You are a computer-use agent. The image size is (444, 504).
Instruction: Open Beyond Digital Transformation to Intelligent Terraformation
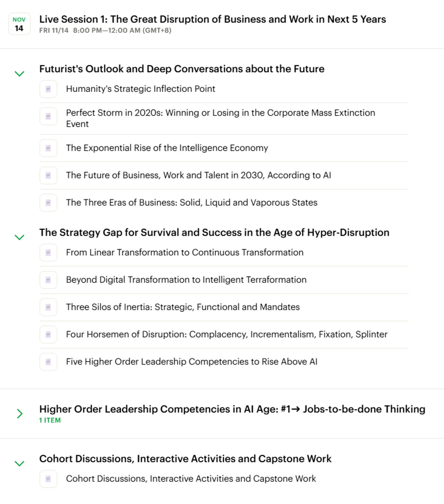tap(186, 280)
